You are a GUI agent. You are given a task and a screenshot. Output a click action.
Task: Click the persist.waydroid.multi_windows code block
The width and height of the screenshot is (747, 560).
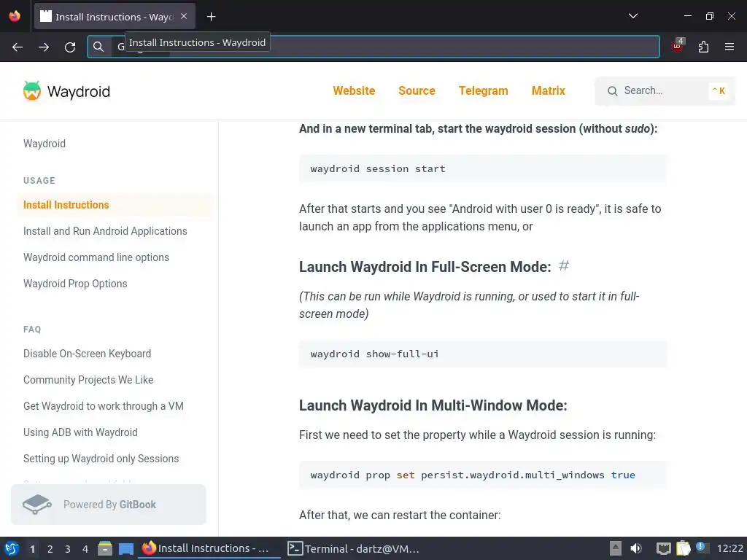click(483, 475)
